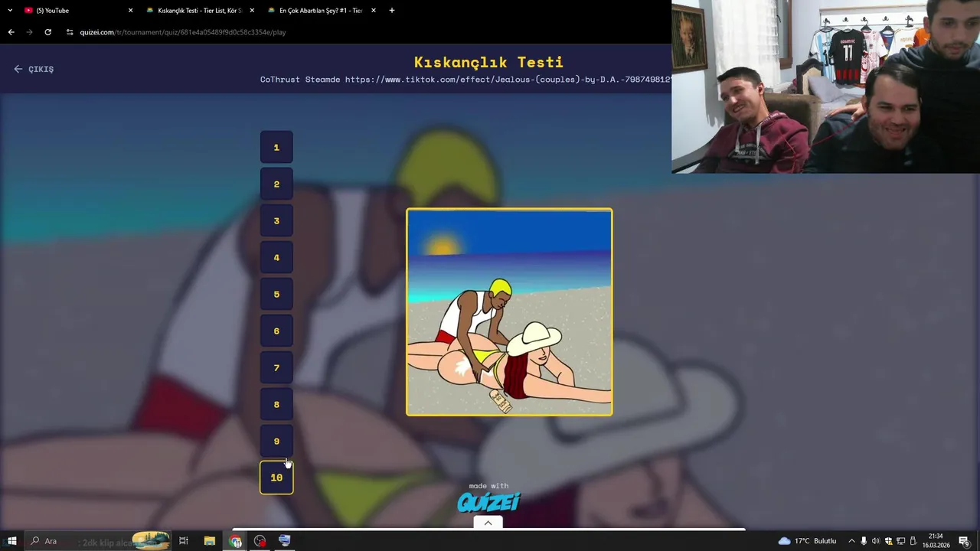
Task: Click the microphone tray icon
Action: pyautogui.click(x=864, y=541)
